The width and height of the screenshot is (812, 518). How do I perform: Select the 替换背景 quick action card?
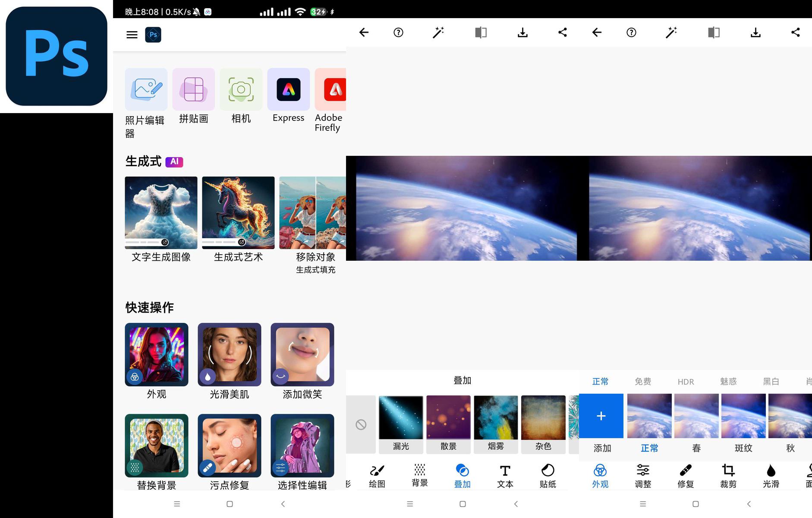[157, 445]
